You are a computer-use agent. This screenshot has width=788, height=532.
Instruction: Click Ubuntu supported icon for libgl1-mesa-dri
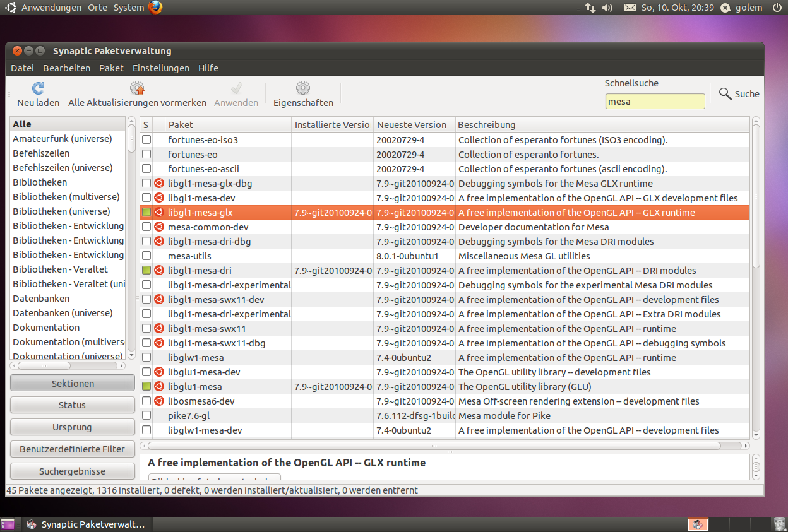pos(159,270)
